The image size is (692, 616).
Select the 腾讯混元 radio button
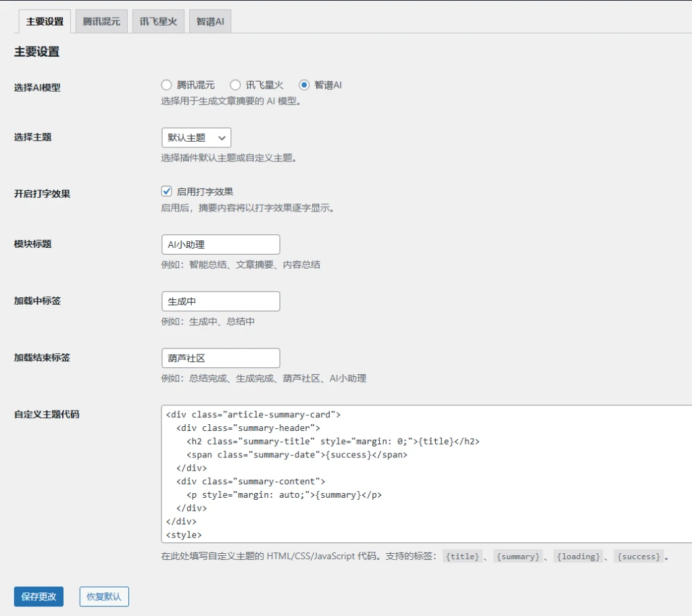pyautogui.click(x=166, y=84)
